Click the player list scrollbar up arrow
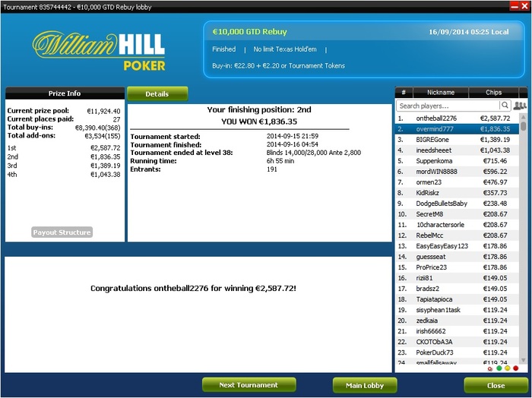Screen dimensions: 532x398 click(523, 117)
